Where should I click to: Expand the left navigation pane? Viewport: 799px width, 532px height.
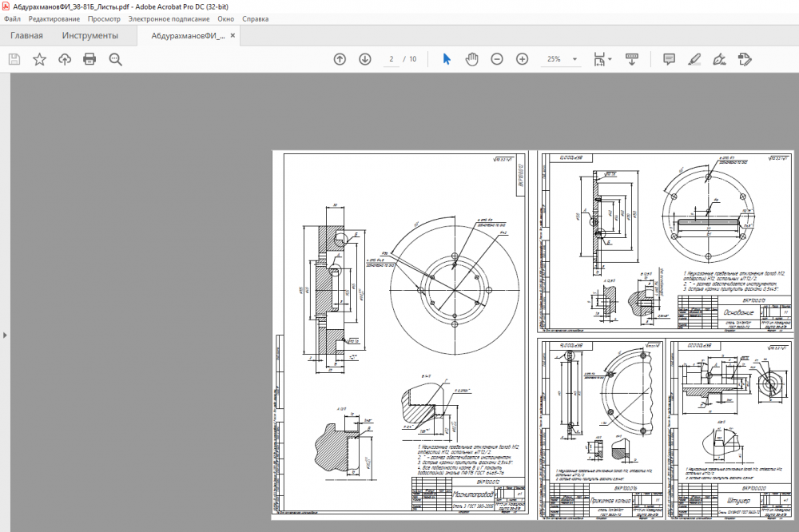[x=4, y=335]
